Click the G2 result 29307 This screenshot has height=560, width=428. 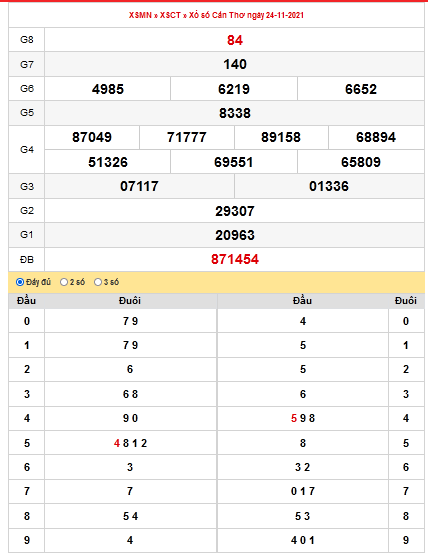point(235,211)
